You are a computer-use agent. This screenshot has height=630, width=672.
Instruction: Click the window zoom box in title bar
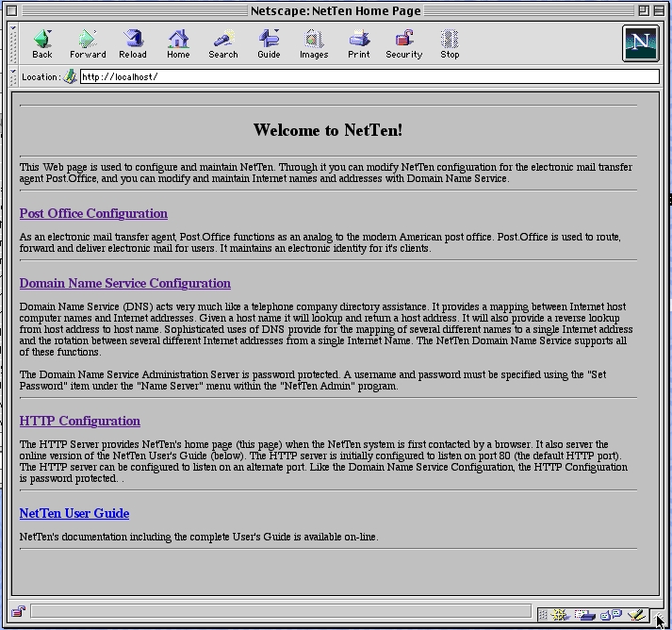click(x=644, y=10)
